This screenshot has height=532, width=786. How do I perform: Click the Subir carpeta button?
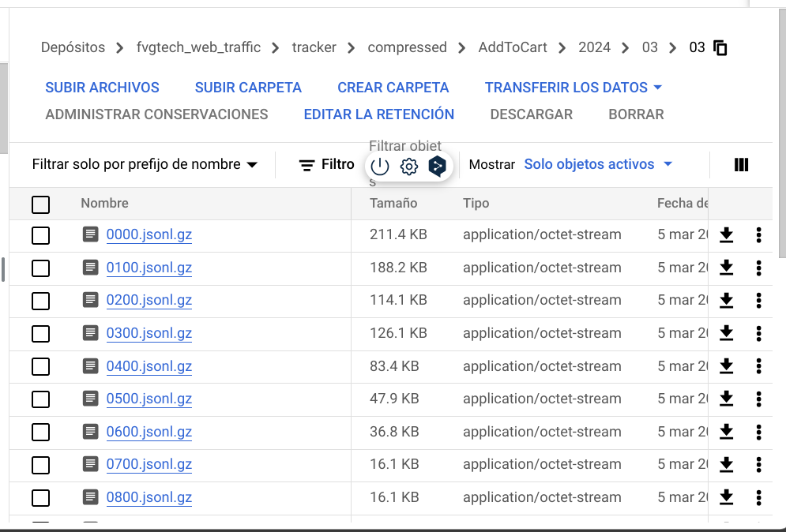pos(248,88)
